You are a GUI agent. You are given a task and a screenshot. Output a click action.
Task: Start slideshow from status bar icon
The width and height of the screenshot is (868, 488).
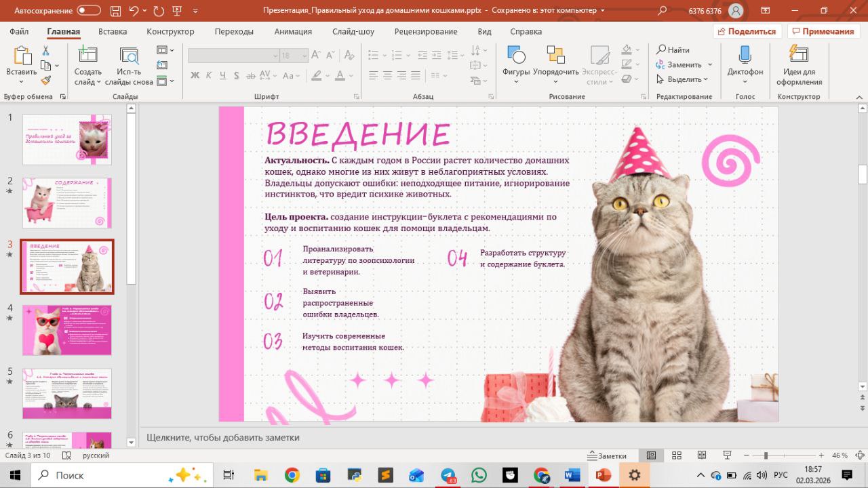pos(727,455)
